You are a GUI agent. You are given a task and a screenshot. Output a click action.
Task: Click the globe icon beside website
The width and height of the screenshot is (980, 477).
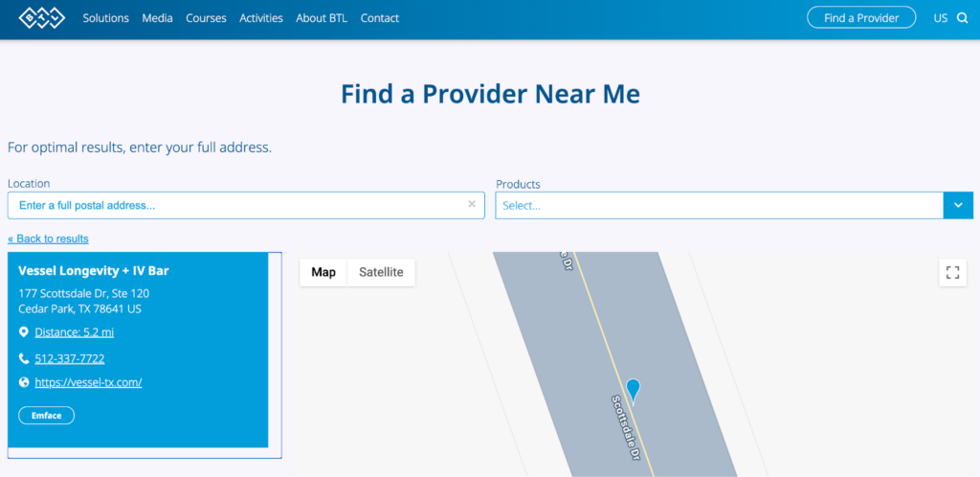tap(24, 382)
